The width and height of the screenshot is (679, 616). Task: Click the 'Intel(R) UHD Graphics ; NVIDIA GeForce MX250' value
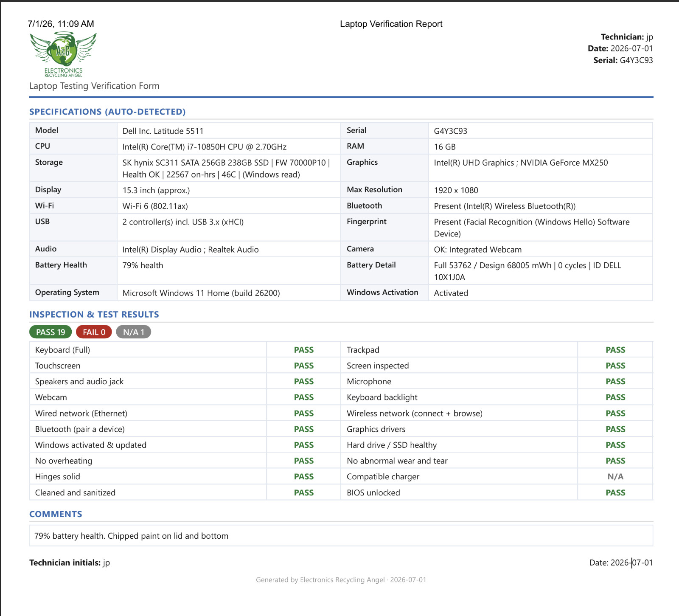[521, 163]
